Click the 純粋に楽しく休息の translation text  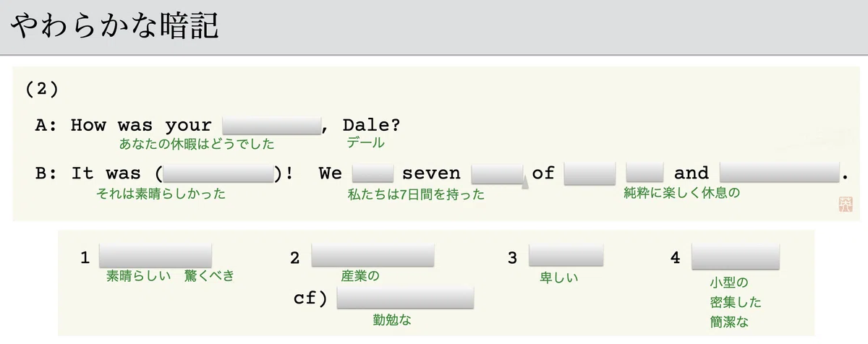[x=682, y=193]
